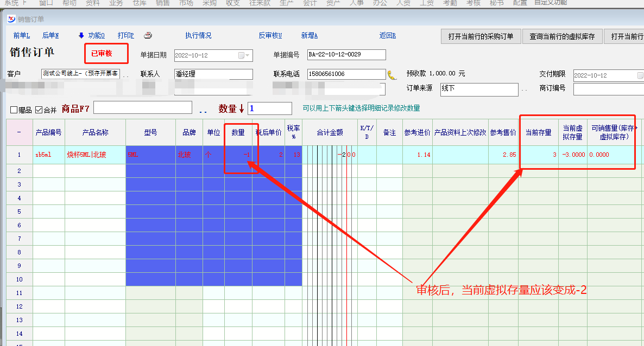The image size is (644, 346).
Task: Open calendar icon in 交付期限 field
Action: [640, 75]
